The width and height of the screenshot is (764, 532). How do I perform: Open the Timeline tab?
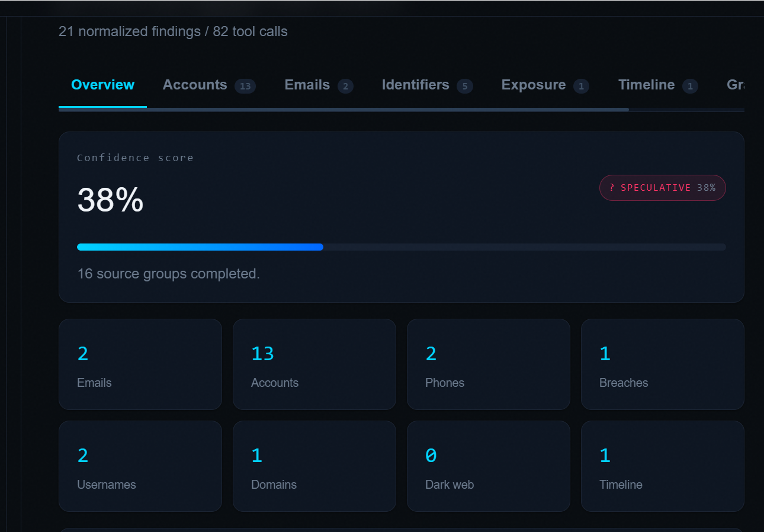(658, 85)
